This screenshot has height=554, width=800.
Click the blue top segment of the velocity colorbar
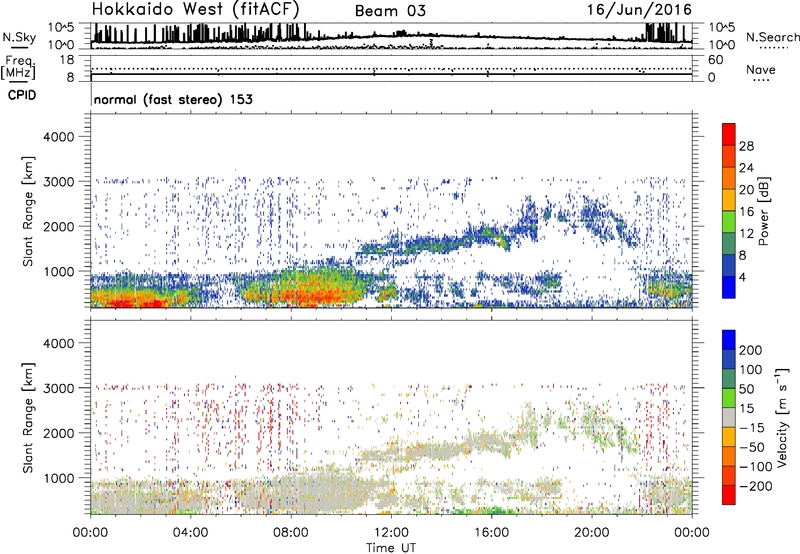(729, 340)
